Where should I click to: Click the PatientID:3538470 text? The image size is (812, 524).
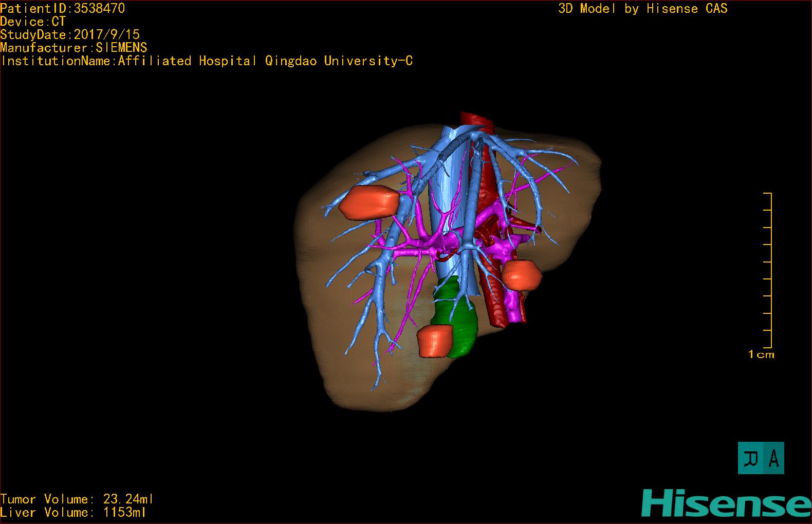[x=62, y=8]
